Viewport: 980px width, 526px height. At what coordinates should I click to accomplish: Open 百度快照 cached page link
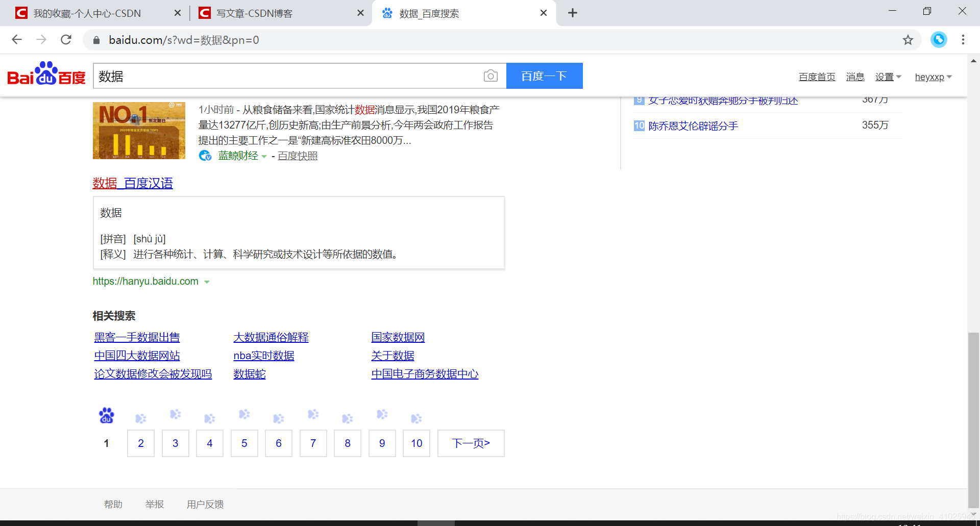tap(298, 156)
